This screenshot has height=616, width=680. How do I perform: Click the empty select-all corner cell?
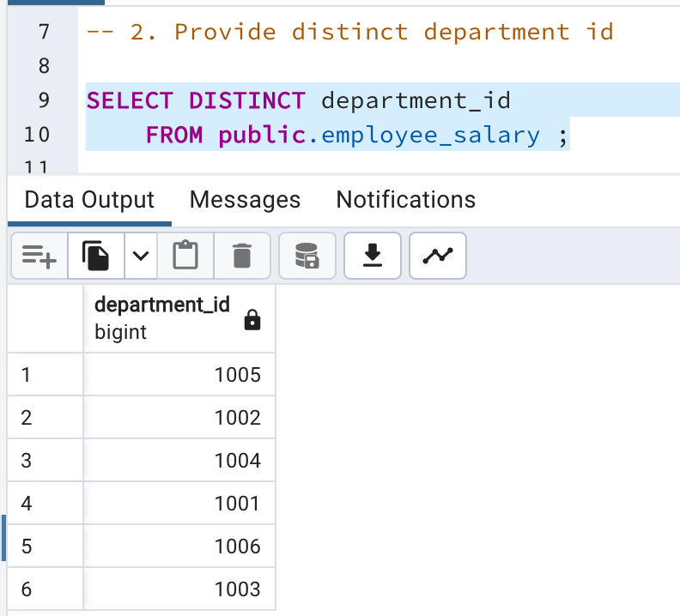click(46, 317)
